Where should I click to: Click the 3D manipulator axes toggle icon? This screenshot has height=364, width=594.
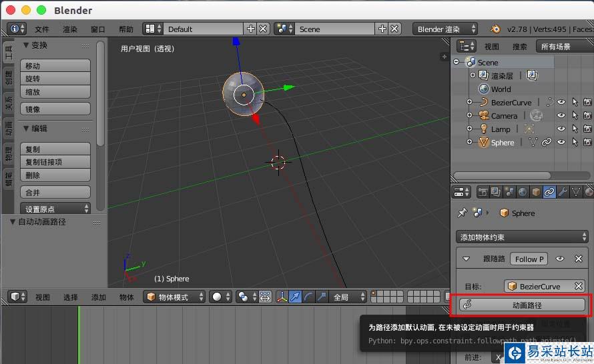[282, 297]
